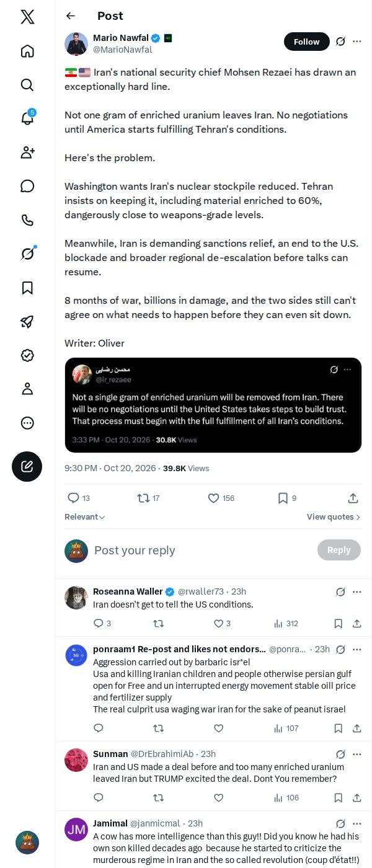
Task: Open Bookmarks in the left sidebar
Action: point(27,288)
